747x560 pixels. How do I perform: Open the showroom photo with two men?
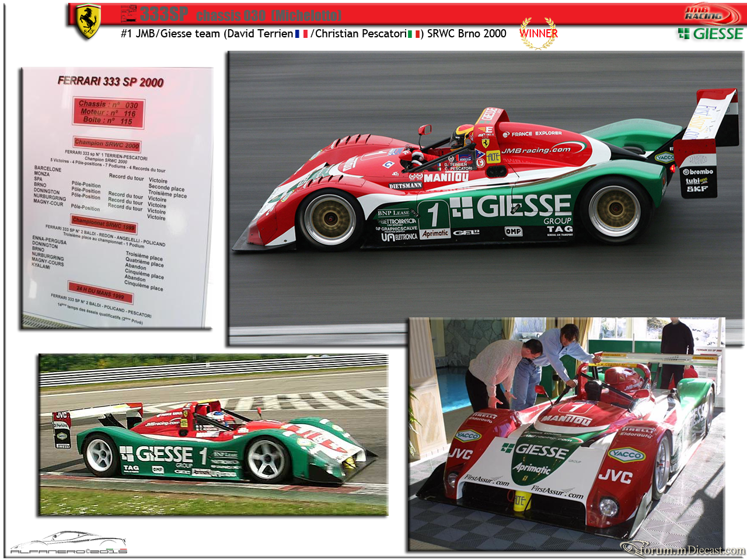[567, 434]
